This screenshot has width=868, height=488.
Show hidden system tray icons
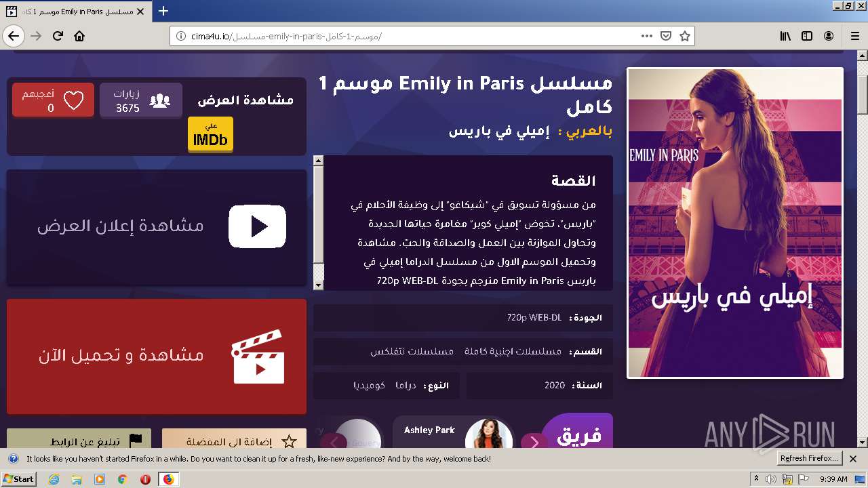(756, 479)
